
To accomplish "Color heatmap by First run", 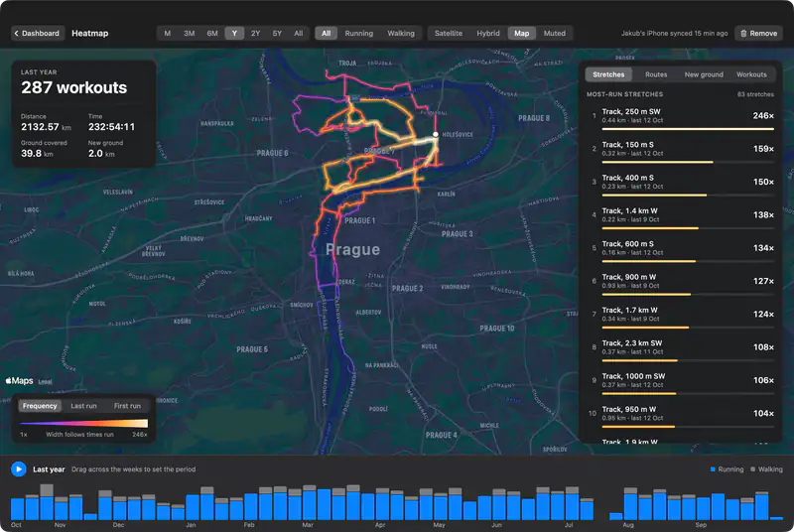I will click(x=127, y=406).
